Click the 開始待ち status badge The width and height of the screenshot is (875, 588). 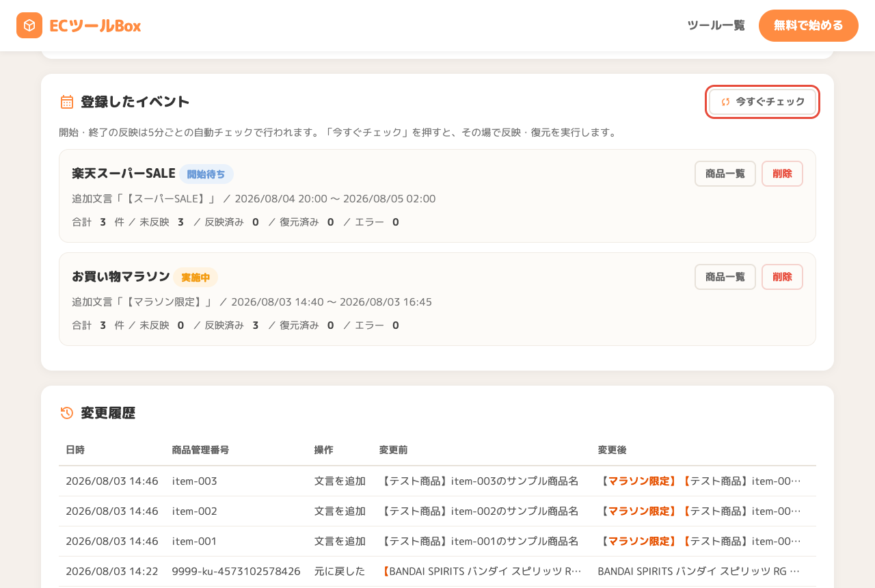click(x=206, y=174)
